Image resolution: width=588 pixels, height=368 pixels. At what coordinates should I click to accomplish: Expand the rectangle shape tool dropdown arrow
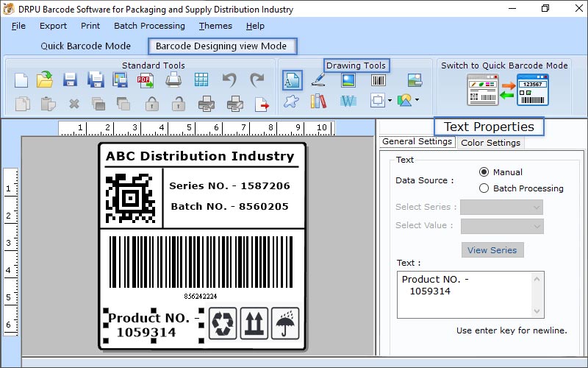point(390,101)
